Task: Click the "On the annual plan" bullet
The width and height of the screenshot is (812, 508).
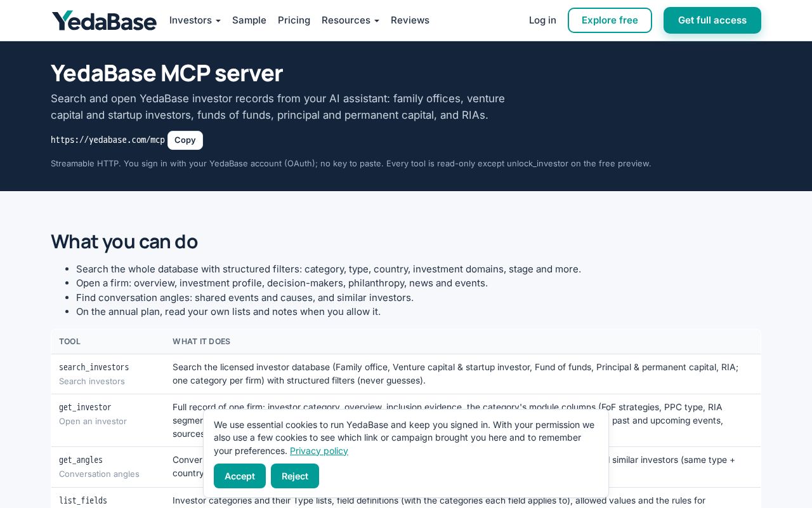Action: (x=228, y=312)
